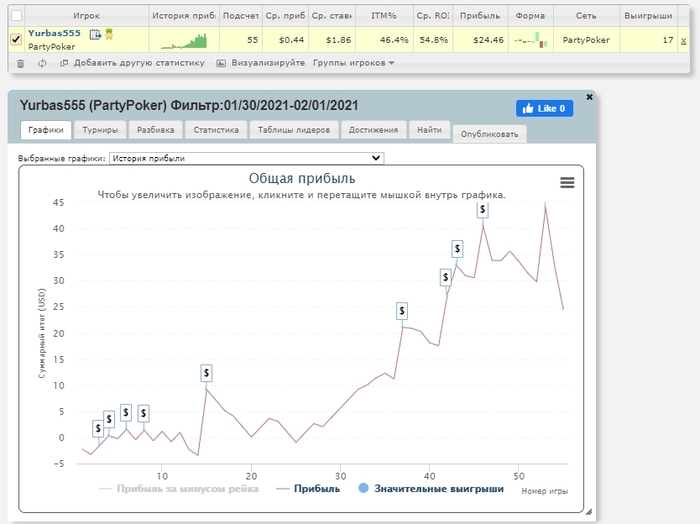Click the $ win marker at game 3

[x=98, y=428]
